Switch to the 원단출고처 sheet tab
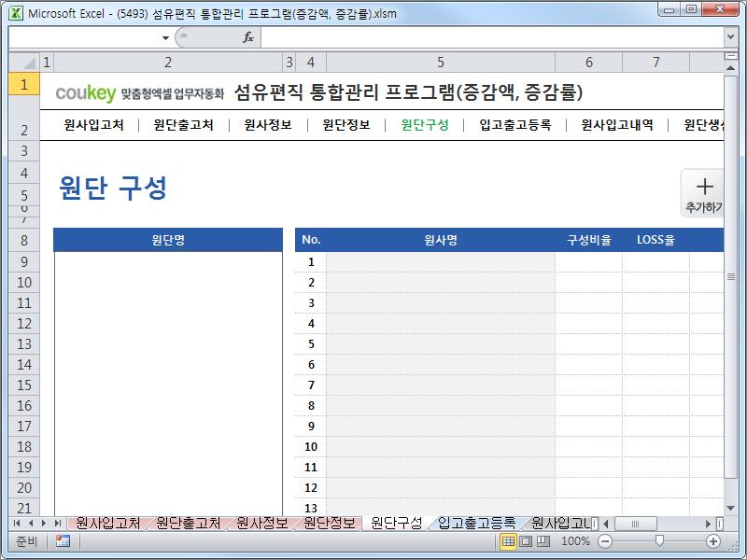747x560 pixels. (189, 524)
